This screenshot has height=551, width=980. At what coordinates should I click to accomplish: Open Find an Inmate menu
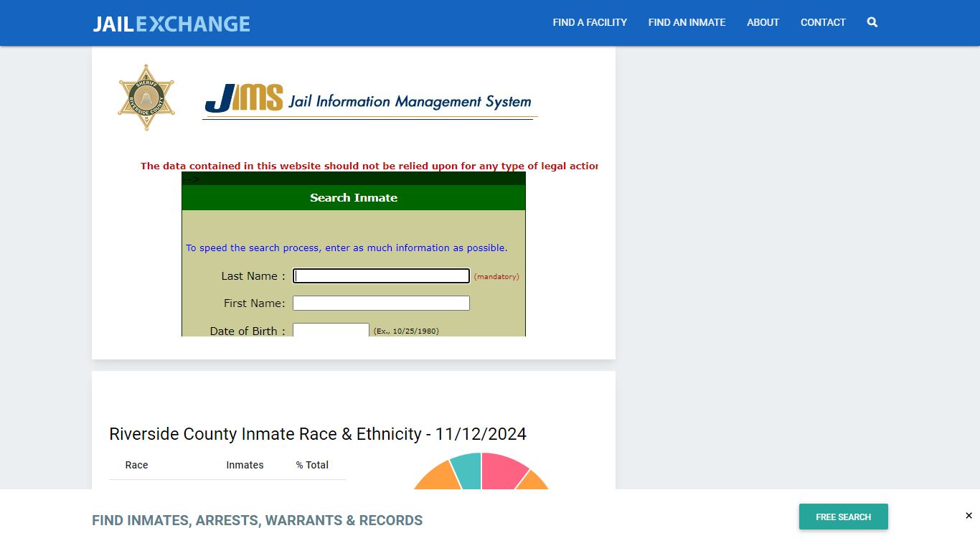click(x=687, y=22)
